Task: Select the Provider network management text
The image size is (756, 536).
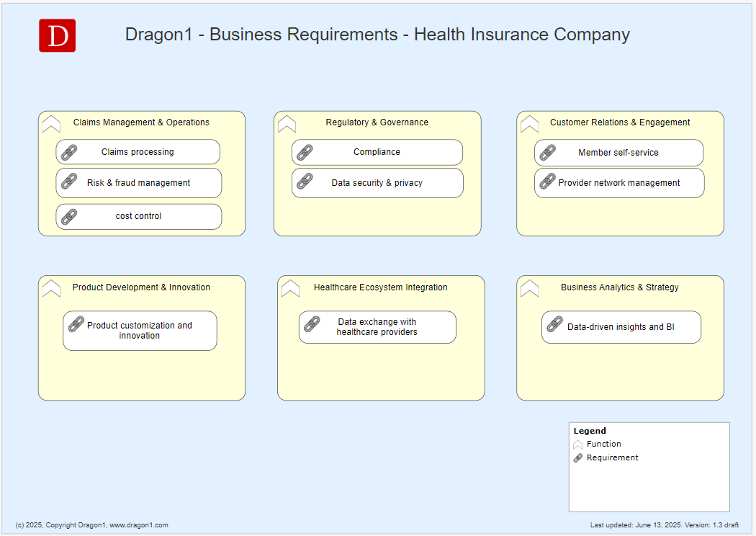Action: click(619, 183)
